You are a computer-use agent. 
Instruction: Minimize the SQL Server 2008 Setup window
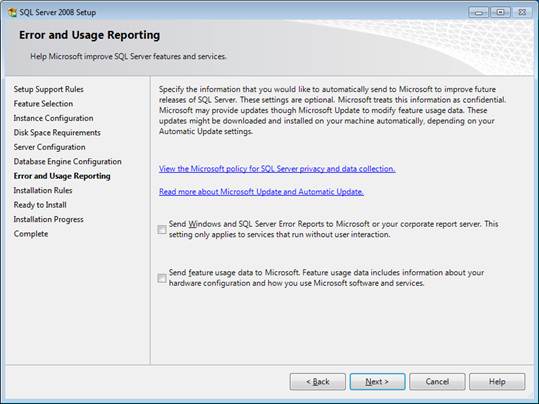478,12
